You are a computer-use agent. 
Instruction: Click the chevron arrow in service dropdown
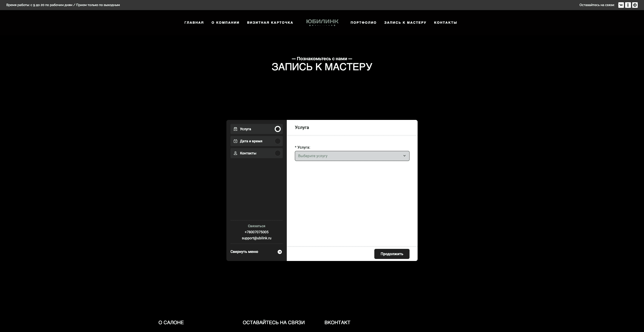(404, 156)
